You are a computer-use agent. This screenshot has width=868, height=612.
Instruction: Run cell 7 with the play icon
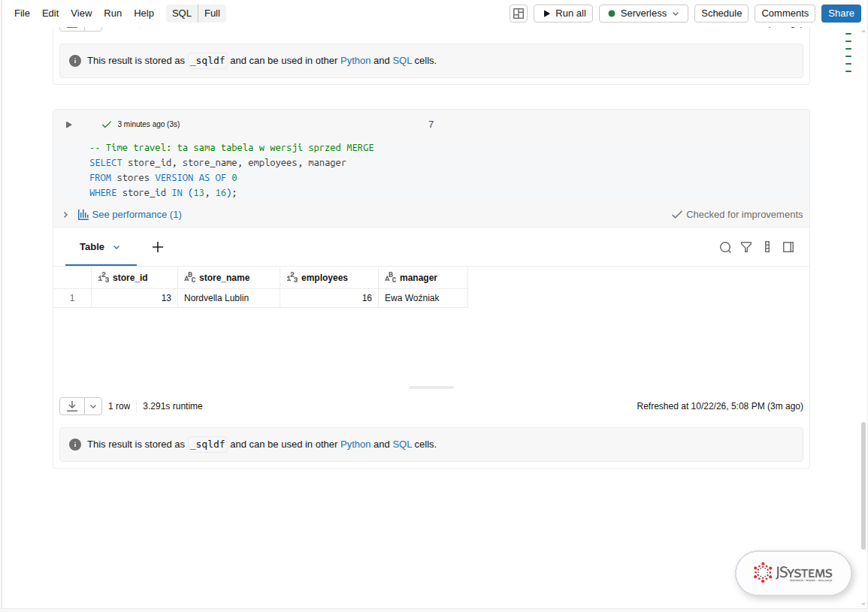pyautogui.click(x=68, y=125)
